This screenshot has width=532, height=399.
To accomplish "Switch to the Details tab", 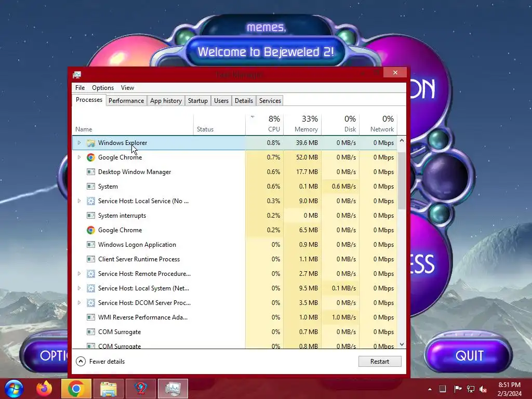I will [244, 101].
